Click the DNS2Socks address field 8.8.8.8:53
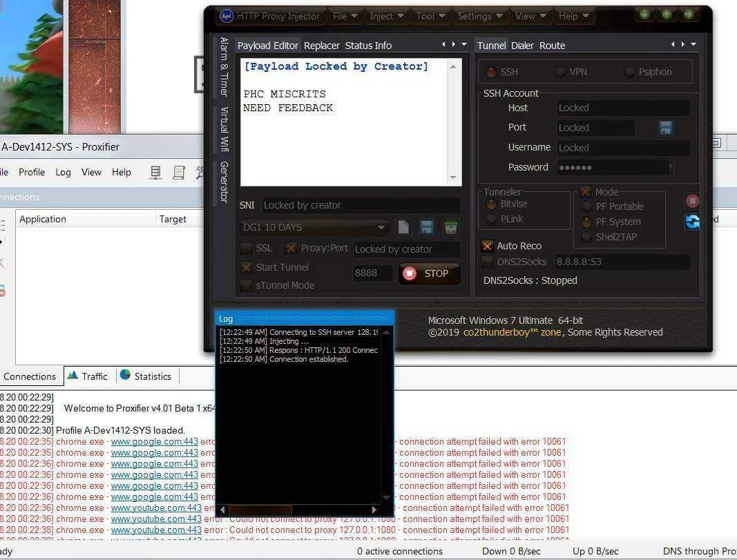 pyautogui.click(x=622, y=262)
